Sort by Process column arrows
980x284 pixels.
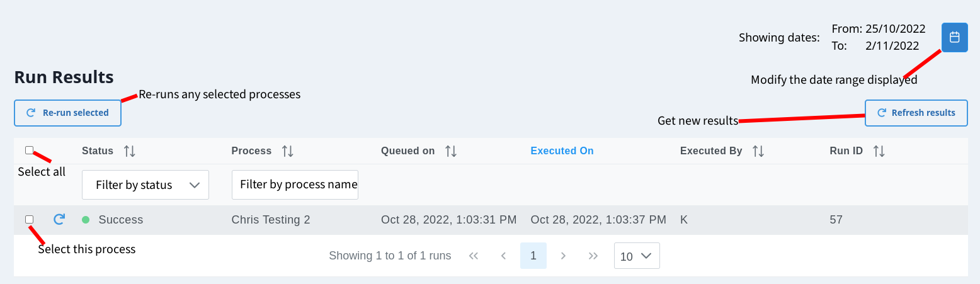point(288,151)
